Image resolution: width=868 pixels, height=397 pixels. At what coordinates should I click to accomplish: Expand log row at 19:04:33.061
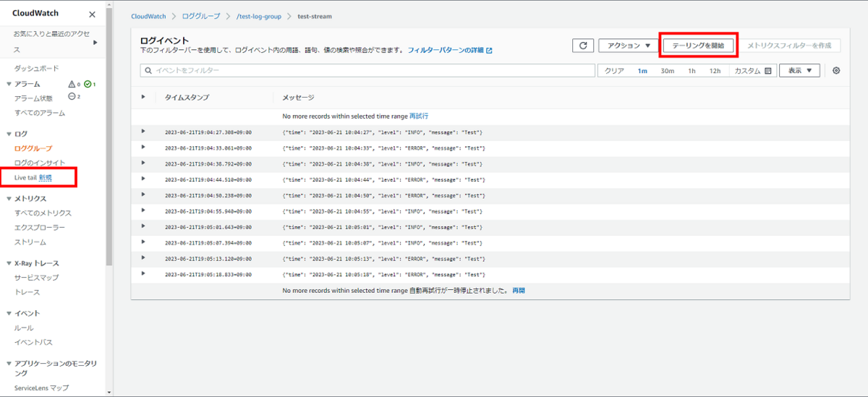[143, 148]
